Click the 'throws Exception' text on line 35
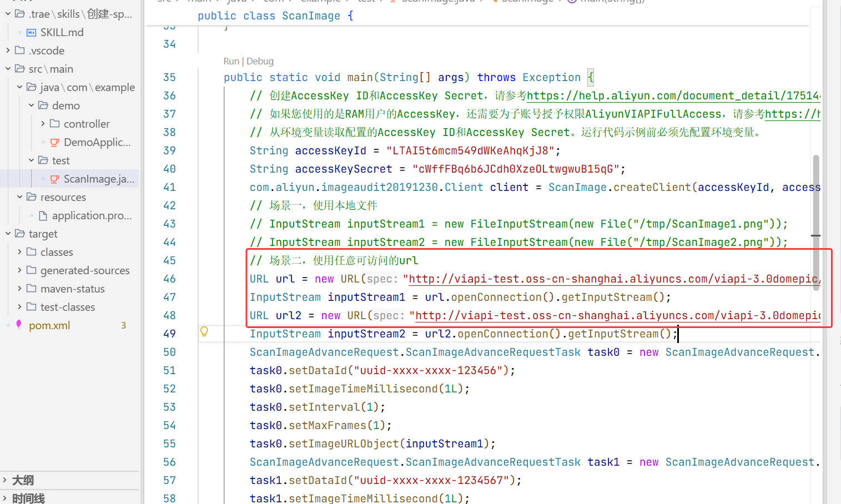 click(x=529, y=77)
